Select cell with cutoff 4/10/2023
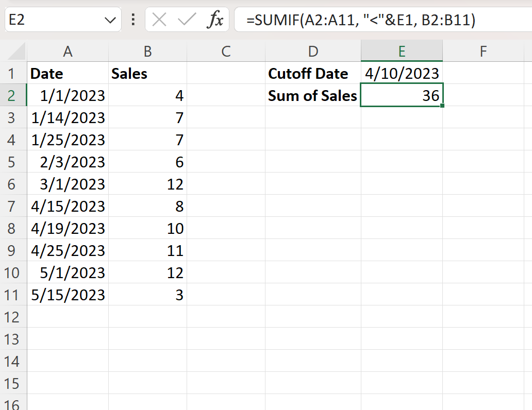Viewport: 532px width, 410px height. [402, 73]
